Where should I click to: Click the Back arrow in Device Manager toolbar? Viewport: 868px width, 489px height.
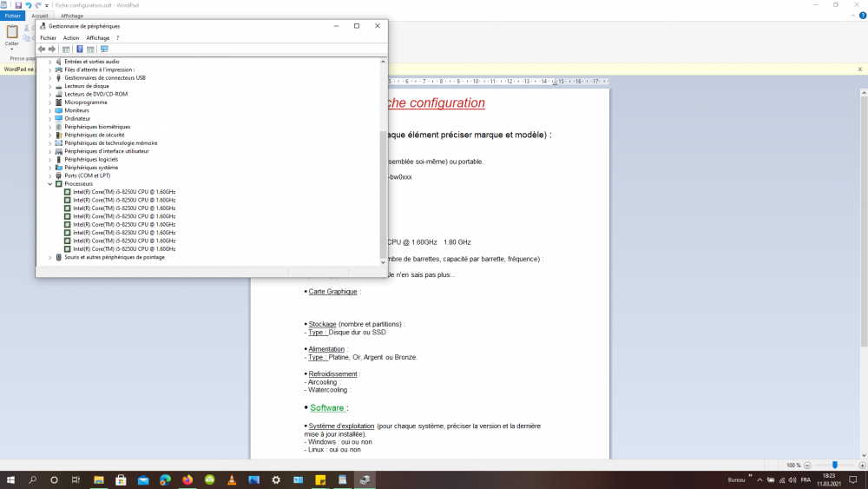pos(42,50)
